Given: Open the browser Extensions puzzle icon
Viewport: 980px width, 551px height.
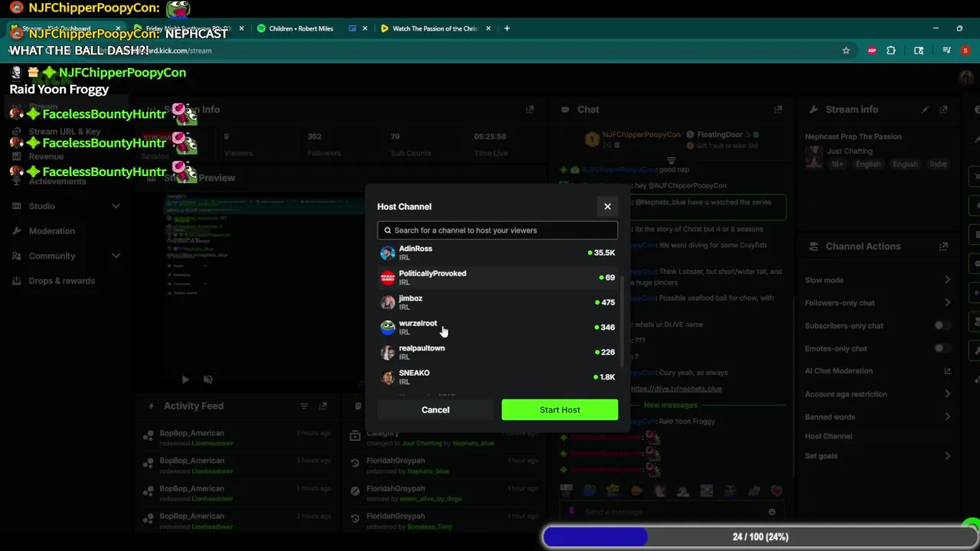Looking at the screenshot, I should (891, 51).
